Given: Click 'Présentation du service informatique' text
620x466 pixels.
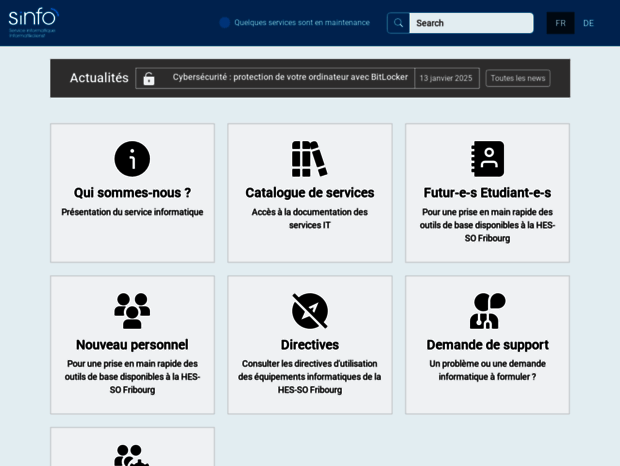Looking at the screenshot, I should pyautogui.click(x=132, y=212).
